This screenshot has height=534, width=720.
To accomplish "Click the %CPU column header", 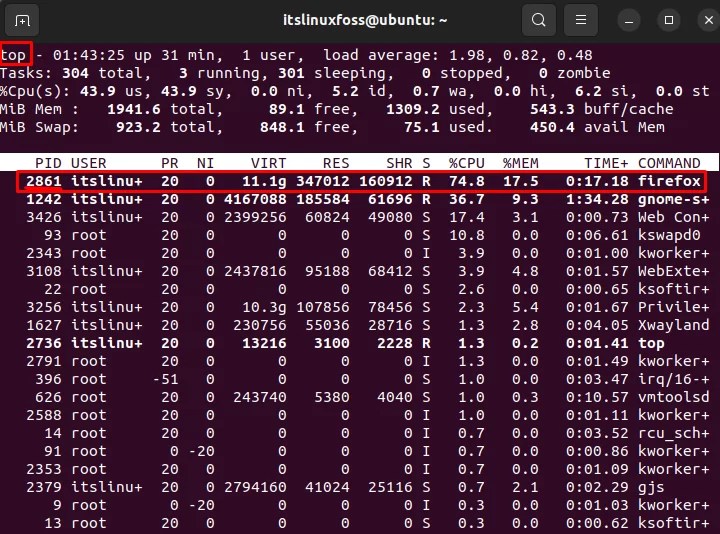I will tap(467, 163).
